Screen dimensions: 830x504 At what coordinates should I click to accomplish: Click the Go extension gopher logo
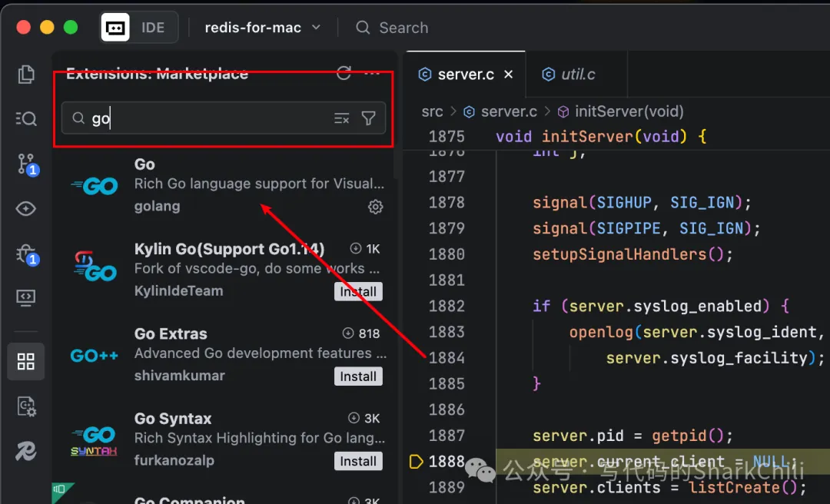click(95, 186)
